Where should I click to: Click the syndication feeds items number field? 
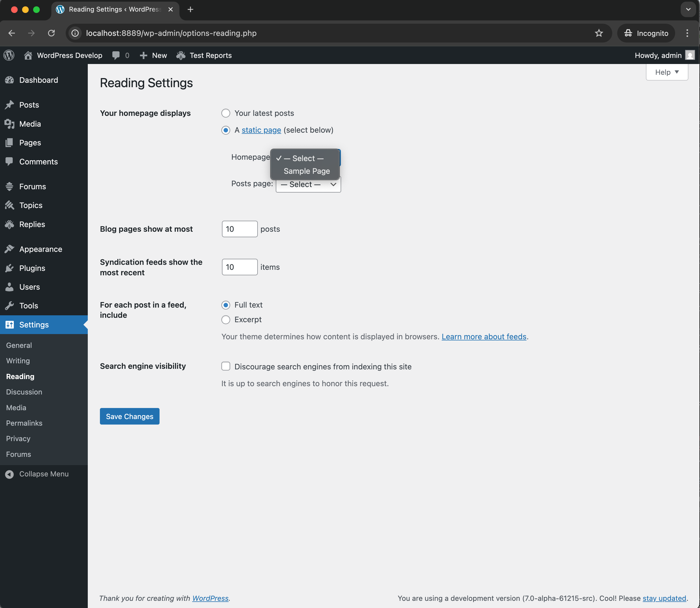pos(239,267)
